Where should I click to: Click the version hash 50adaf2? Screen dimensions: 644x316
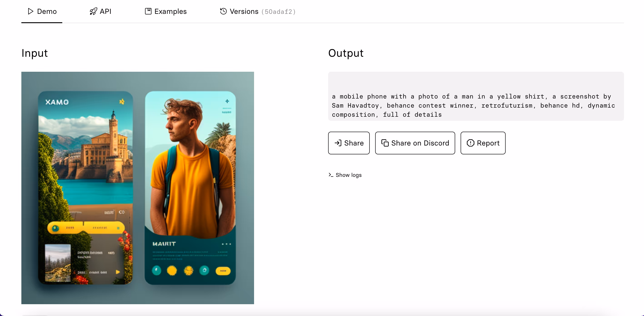(279, 12)
